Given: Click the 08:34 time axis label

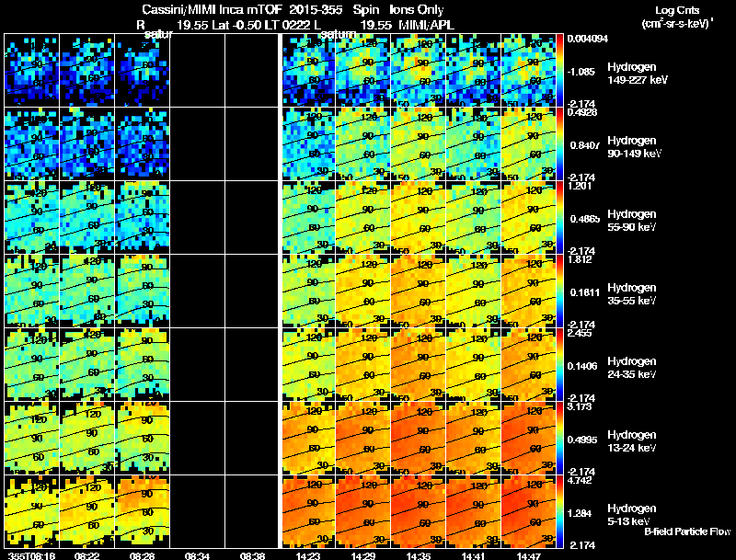Looking at the screenshot, I should [x=197, y=555].
